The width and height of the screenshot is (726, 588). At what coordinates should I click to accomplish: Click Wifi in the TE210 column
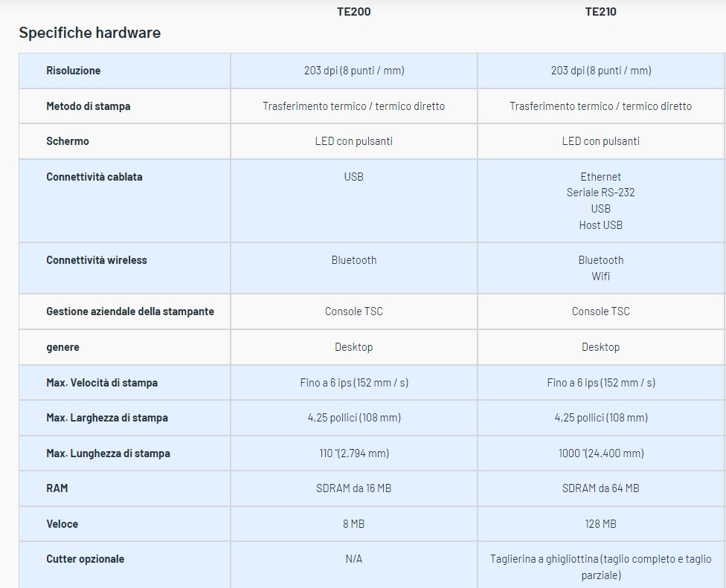600,277
